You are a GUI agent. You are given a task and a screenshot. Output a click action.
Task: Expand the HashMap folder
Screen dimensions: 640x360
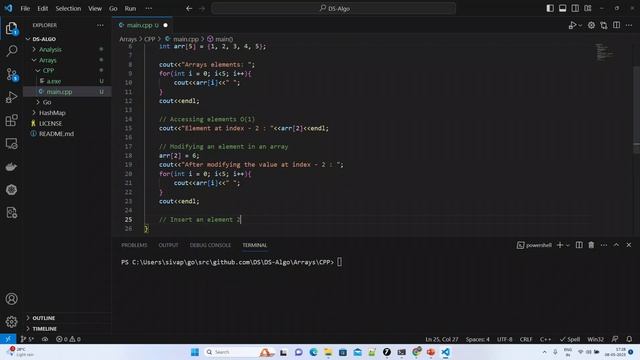click(52, 113)
